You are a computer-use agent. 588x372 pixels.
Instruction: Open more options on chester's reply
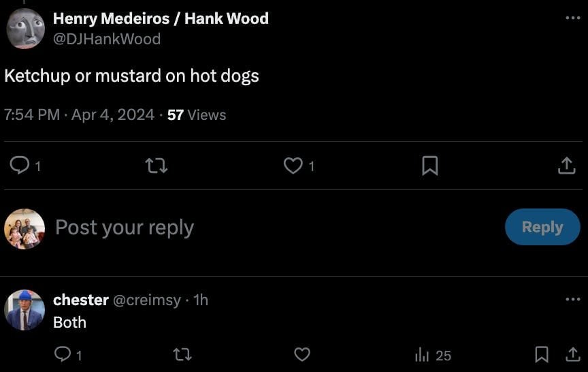(x=573, y=299)
